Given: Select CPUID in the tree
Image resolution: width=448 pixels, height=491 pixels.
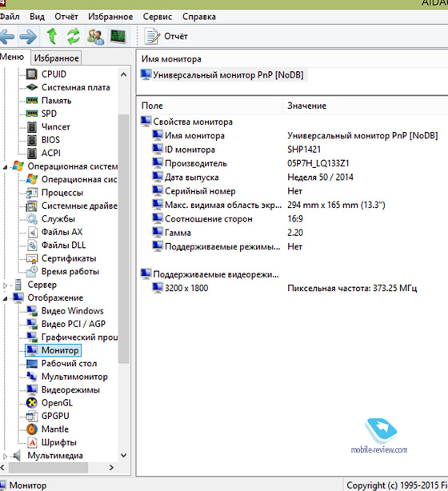Looking at the screenshot, I should (x=54, y=74).
